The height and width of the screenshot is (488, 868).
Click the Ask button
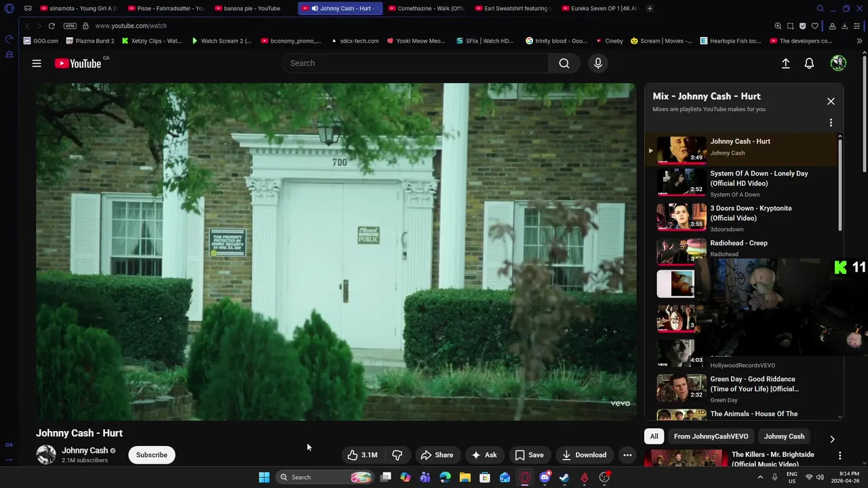(484, 455)
